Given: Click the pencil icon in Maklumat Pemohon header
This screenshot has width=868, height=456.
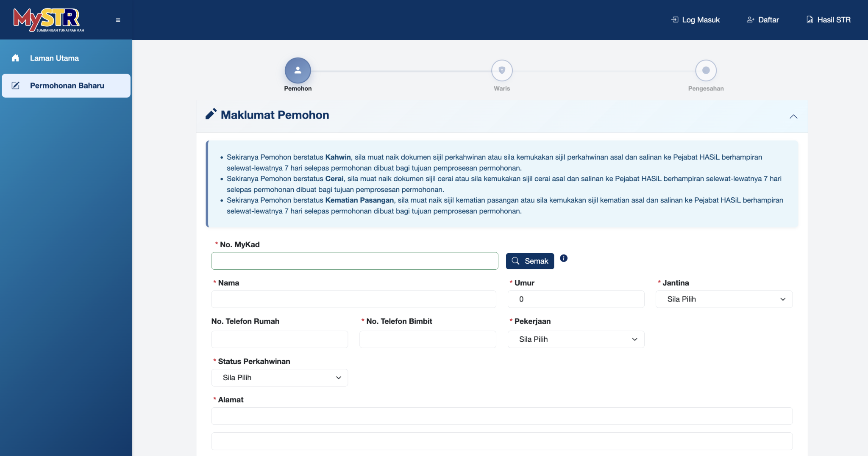Looking at the screenshot, I should click(x=211, y=114).
